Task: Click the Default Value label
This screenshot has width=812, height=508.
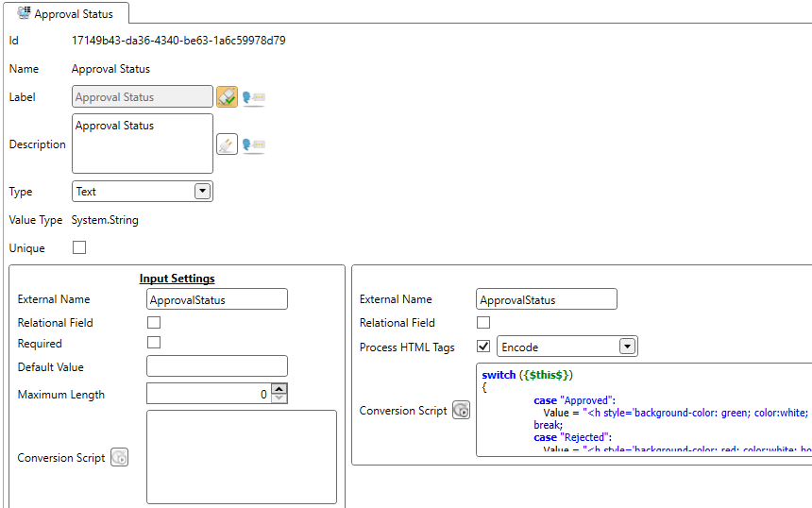Action: [51, 367]
